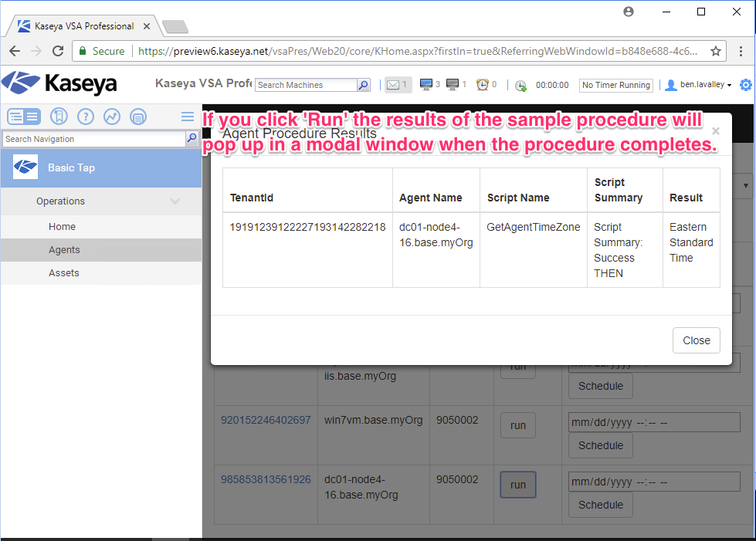
Task: Open the Chrome three-dot menu
Action: 741,51
